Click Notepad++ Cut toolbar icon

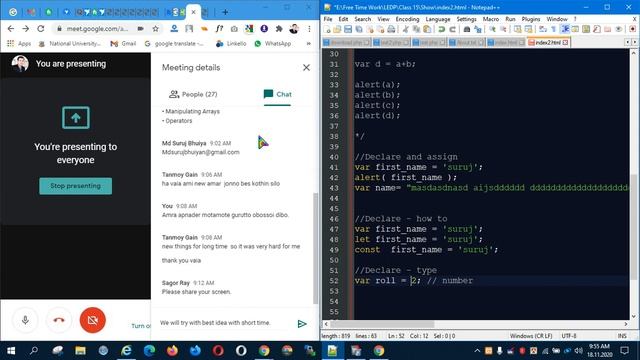(x=405, y=29)
